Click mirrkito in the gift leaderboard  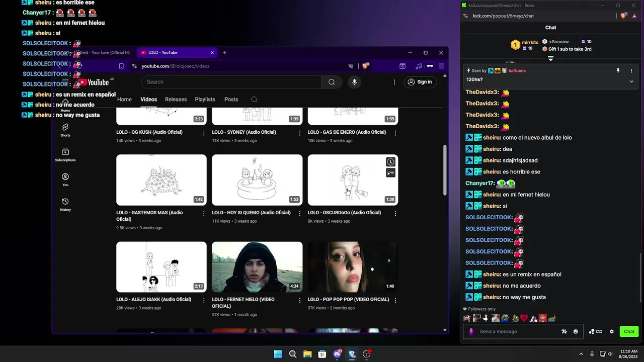click(530, 42)
